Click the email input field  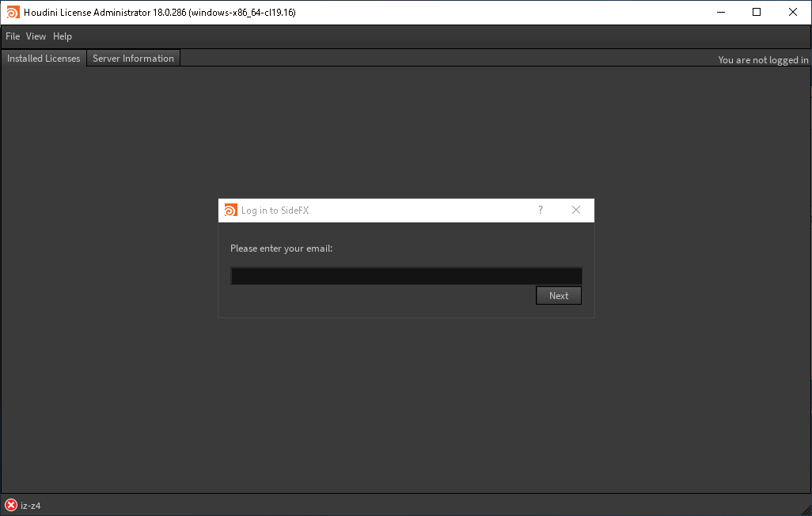point(406,276)
